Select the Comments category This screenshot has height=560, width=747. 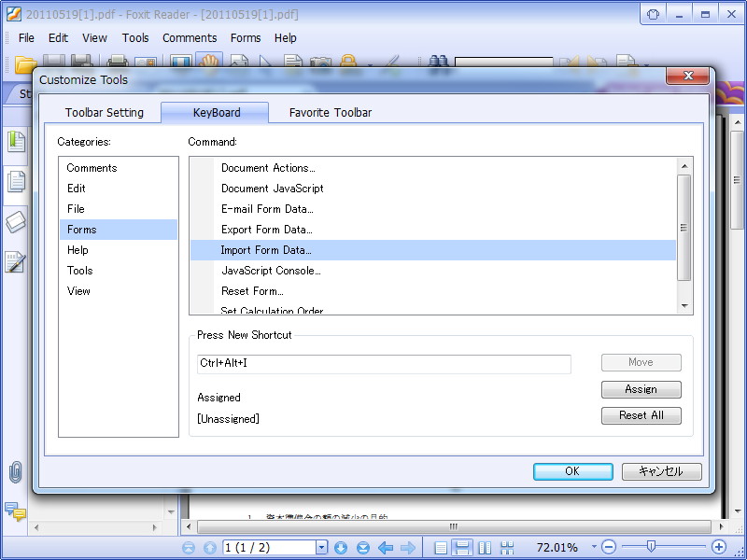click(x=119, y=168)
